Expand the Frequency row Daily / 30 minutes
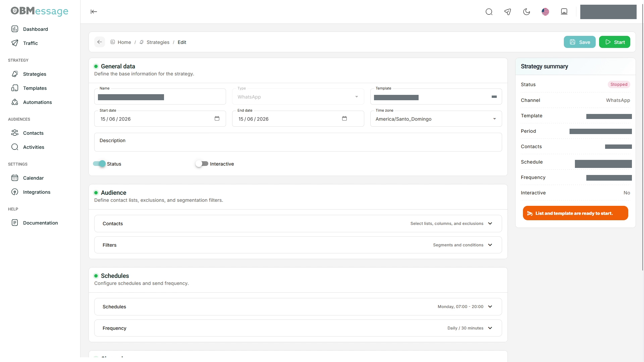This screenshot has width=644, height=362. [x=298, y=328]
